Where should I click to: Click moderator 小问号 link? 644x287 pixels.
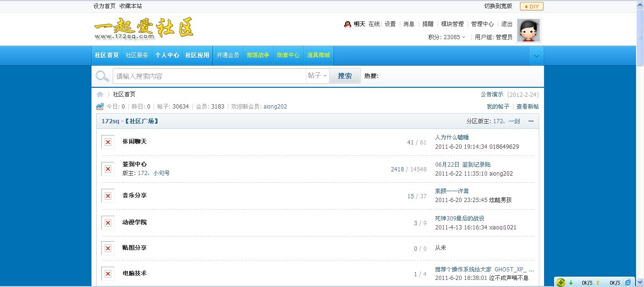[161, 173]
